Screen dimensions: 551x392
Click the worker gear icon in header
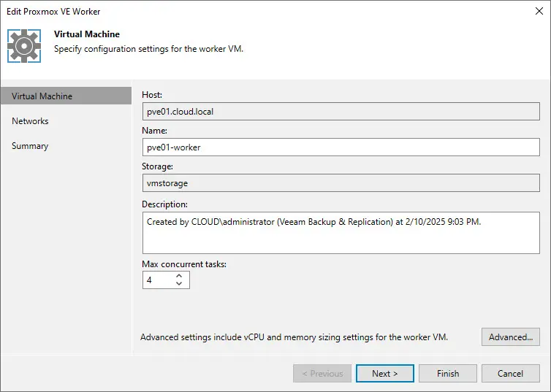click(24, 45)
